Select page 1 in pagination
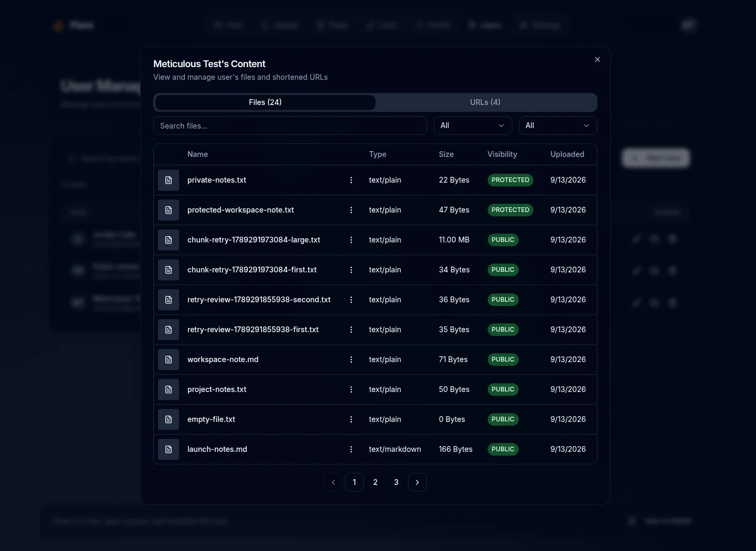 [x=354, y=482]
